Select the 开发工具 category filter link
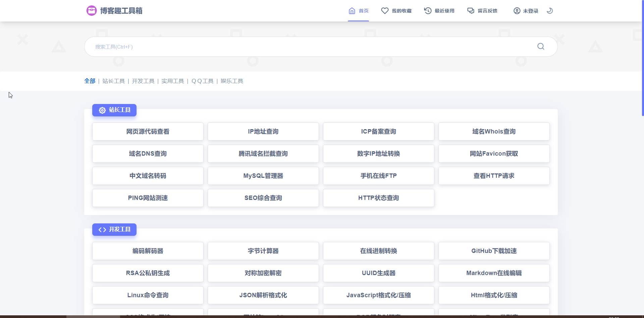 click(x=143, y=81)
